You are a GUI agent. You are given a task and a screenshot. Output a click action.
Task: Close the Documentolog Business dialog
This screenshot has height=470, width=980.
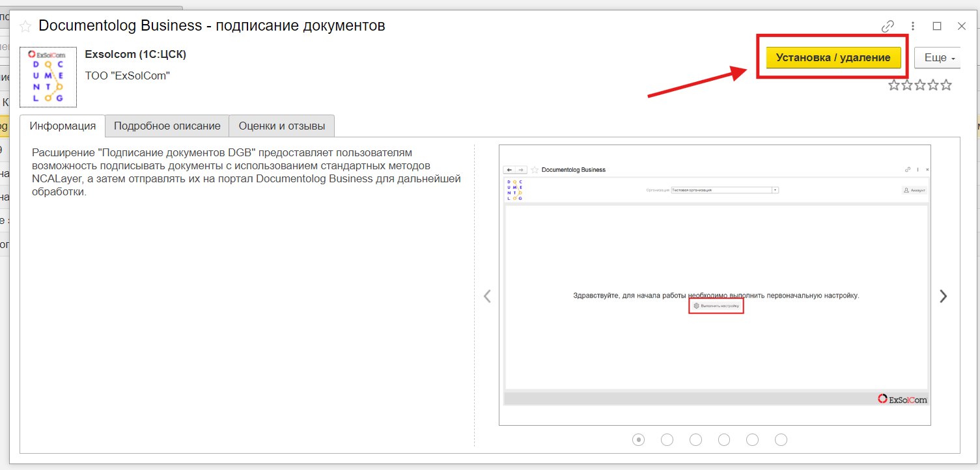[x=961, y=26]
